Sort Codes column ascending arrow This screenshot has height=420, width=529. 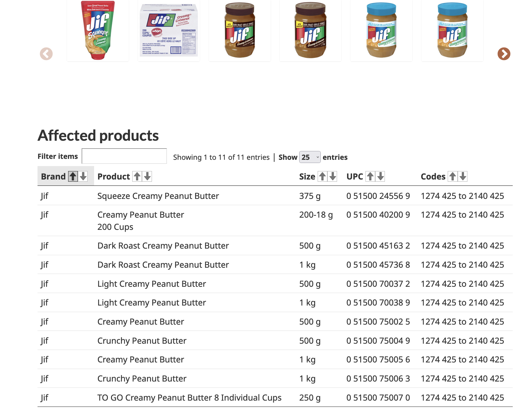coord(452,176)
